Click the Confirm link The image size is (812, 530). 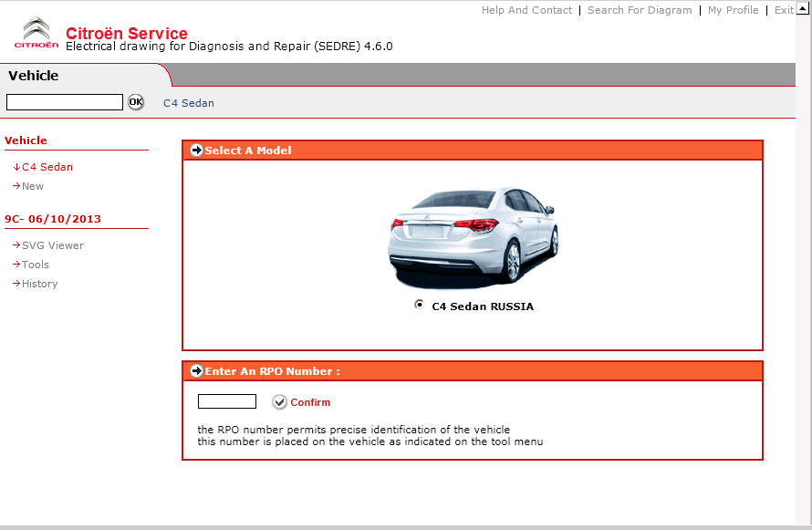[310, 402]
